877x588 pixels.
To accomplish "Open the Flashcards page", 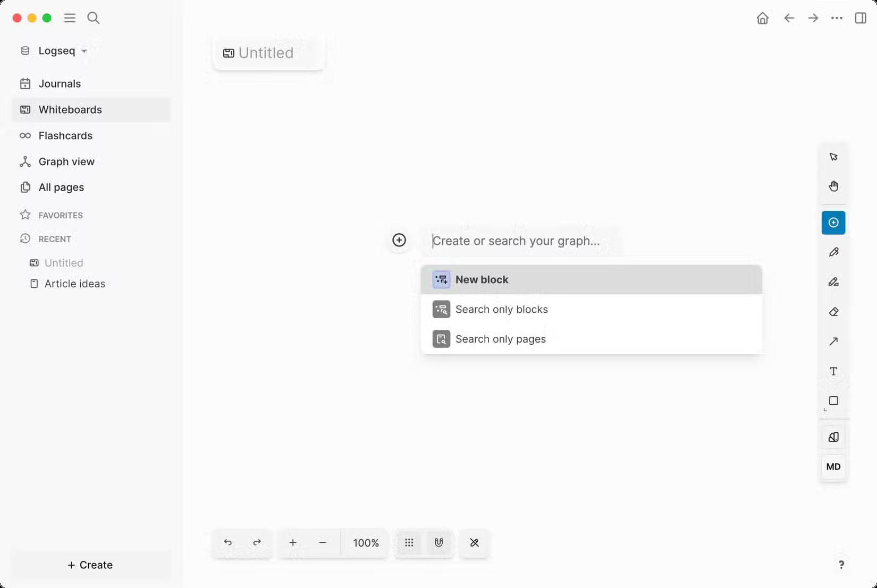I will [65, 135].
